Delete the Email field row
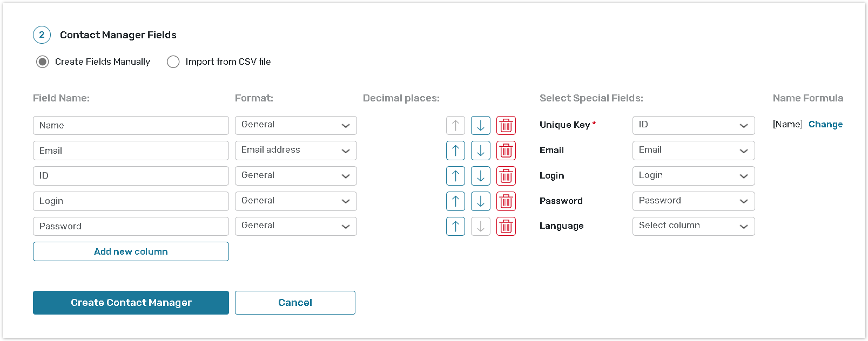This screenshot has height=341, width=868. [506, 151]
